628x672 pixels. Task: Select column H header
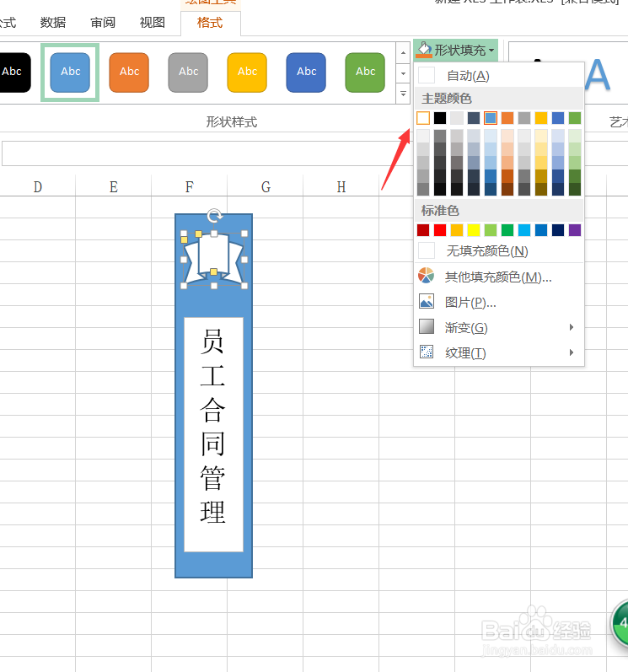(x=341, y=187)
